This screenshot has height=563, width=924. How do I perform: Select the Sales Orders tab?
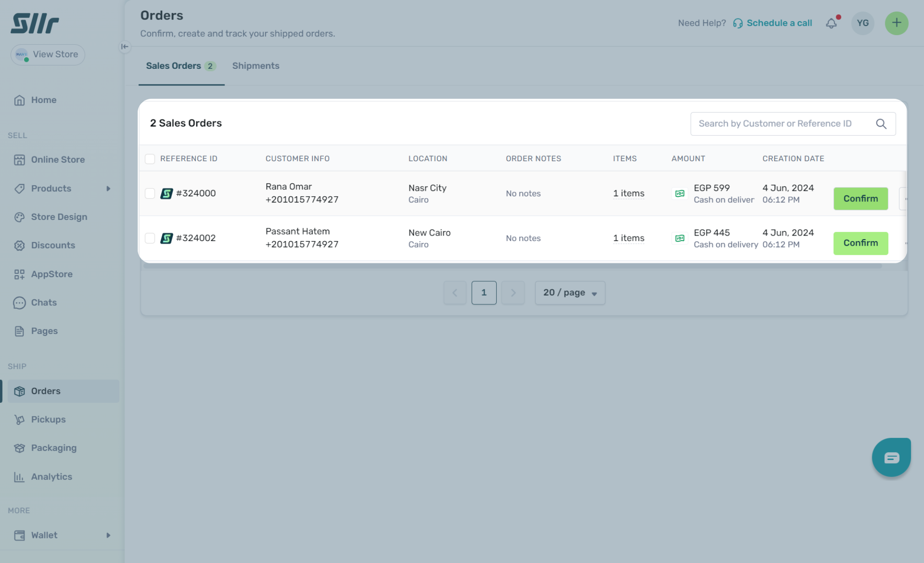pyautogui.click(x=180, y=66)
